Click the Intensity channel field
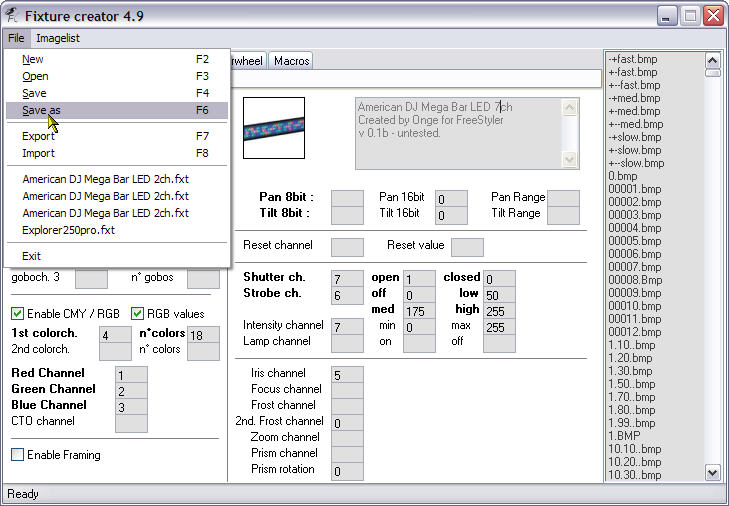Image resolution: width=729 pixels, height=506 pixels. [x=347, y=327]
